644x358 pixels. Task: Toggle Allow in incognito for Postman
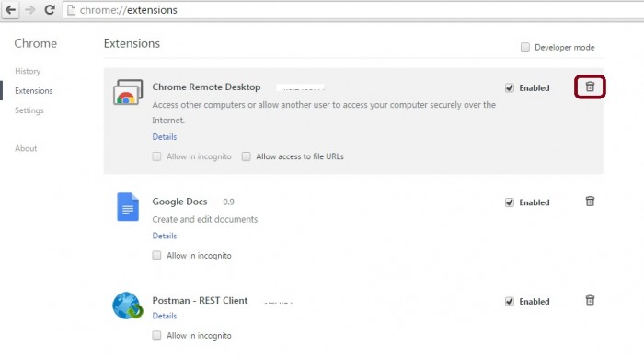click(156, 335)
